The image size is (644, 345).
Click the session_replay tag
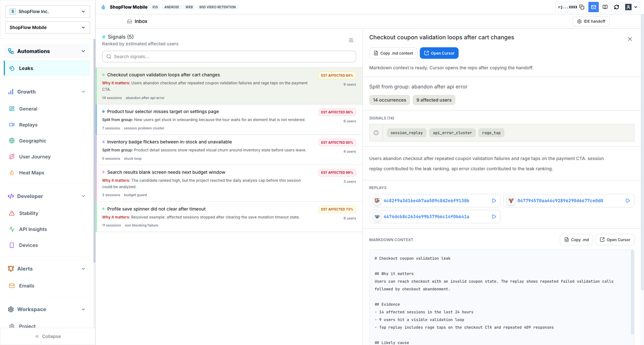[x=407, y=133]
